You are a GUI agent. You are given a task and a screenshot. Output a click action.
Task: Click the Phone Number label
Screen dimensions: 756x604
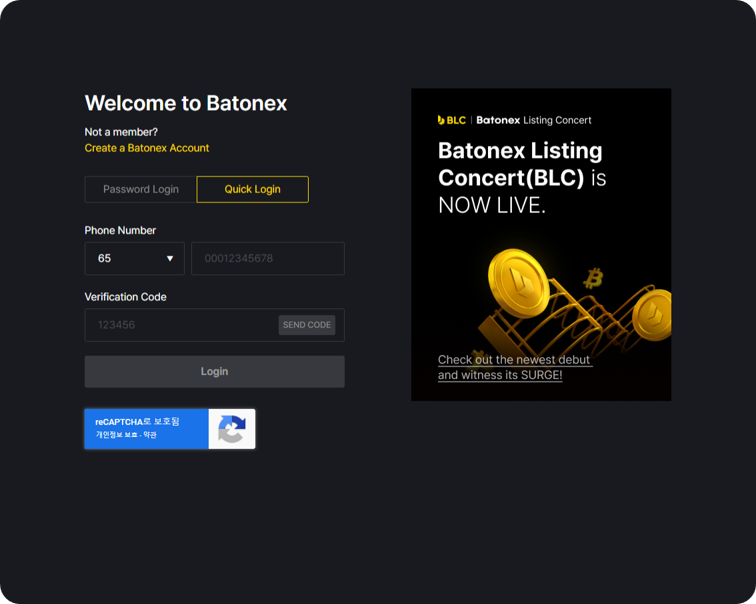click(120, 230)
